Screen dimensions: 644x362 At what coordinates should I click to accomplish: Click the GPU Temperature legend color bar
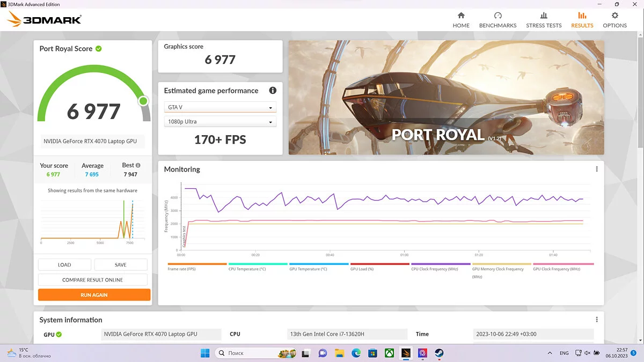[319, 264]
